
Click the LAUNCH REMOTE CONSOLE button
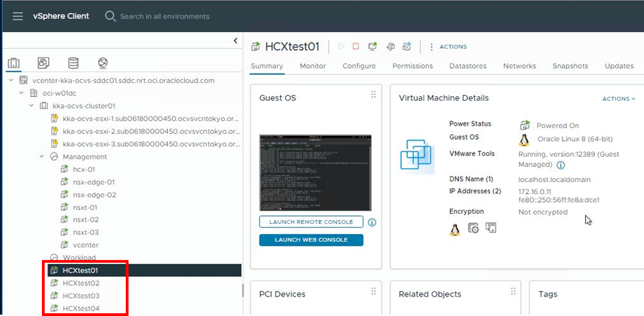[311, 222]
